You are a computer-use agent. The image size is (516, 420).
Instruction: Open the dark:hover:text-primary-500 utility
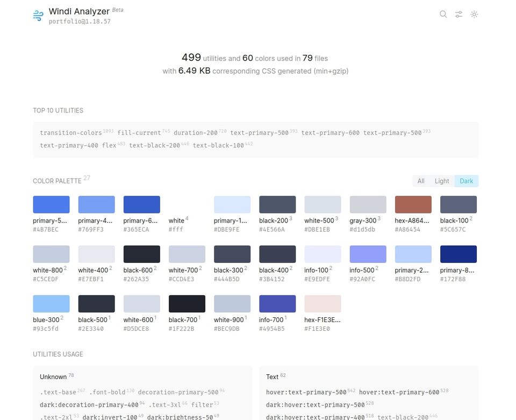tap(316, 404)
